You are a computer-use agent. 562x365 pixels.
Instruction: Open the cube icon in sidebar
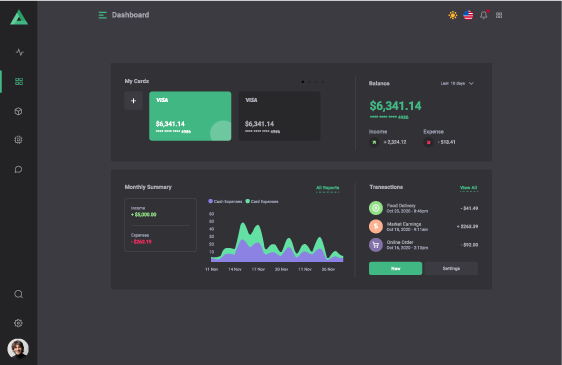18,111
